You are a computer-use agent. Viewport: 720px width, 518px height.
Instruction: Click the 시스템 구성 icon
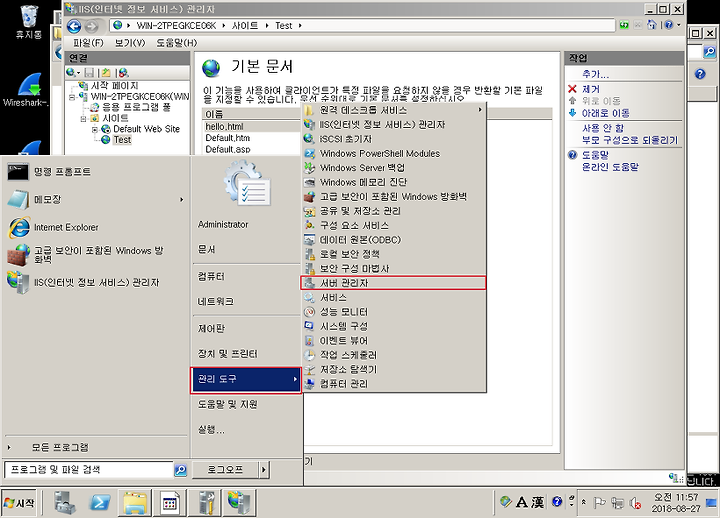[x=309, y=326]
